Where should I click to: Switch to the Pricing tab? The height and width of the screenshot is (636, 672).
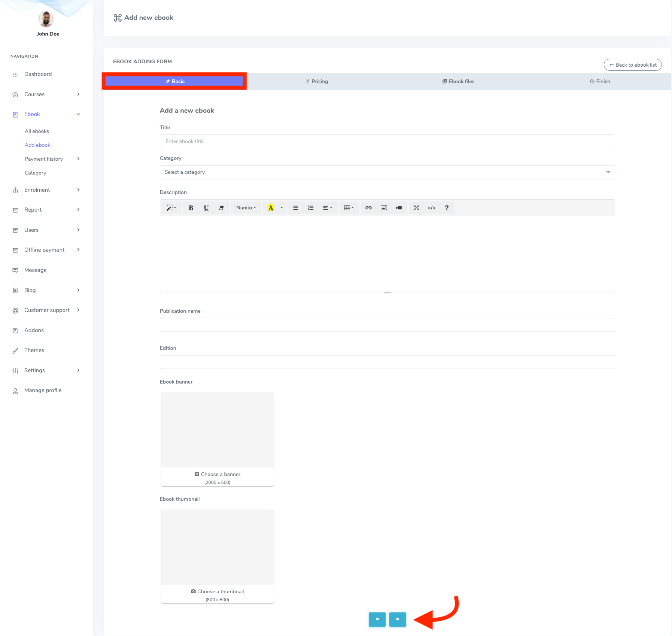317,81
